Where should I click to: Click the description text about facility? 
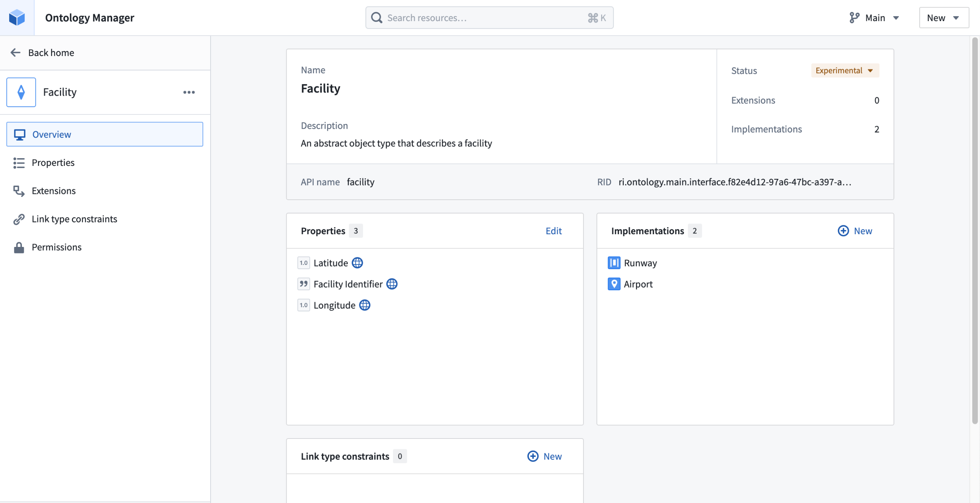(396, 143)
